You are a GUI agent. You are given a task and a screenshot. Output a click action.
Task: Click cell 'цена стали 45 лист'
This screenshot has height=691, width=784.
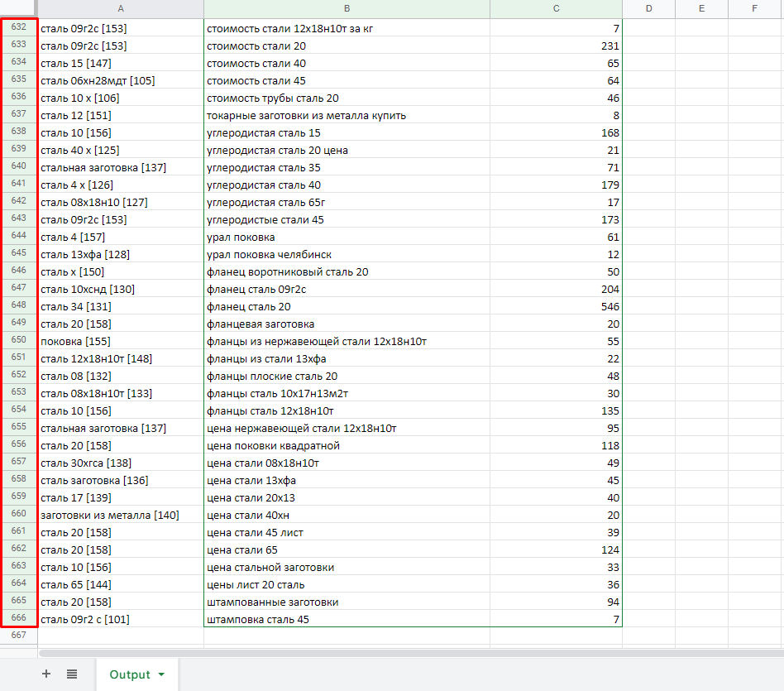[x=347, y=532]
